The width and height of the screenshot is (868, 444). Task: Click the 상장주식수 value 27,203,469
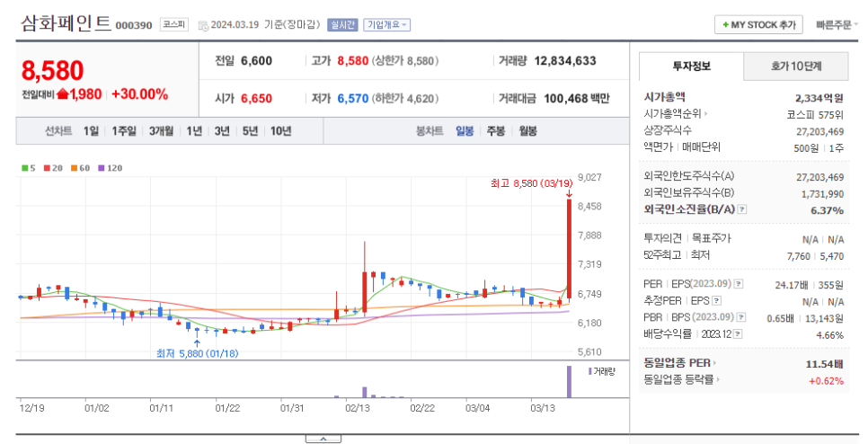tap(819, 132)
